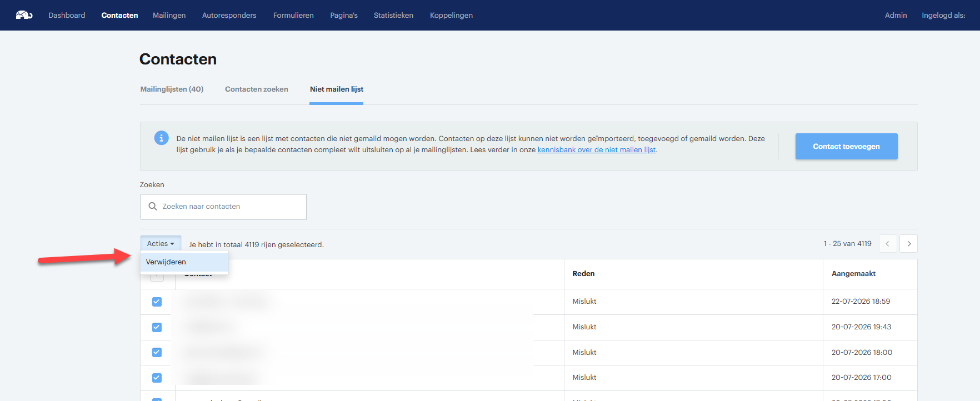Uncheck the row dated 22-07-2026 18:59
The width and height of the screenshot is (980, 401).
point(157,302)
